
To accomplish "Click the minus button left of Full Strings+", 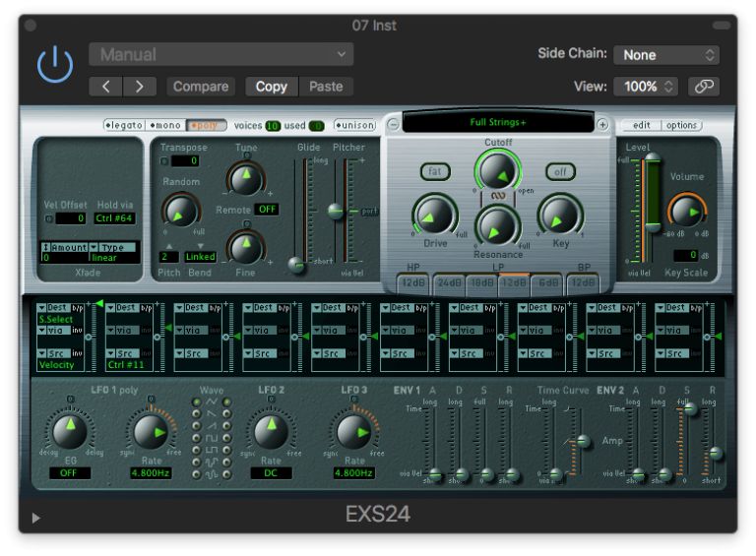I will 394,125.
